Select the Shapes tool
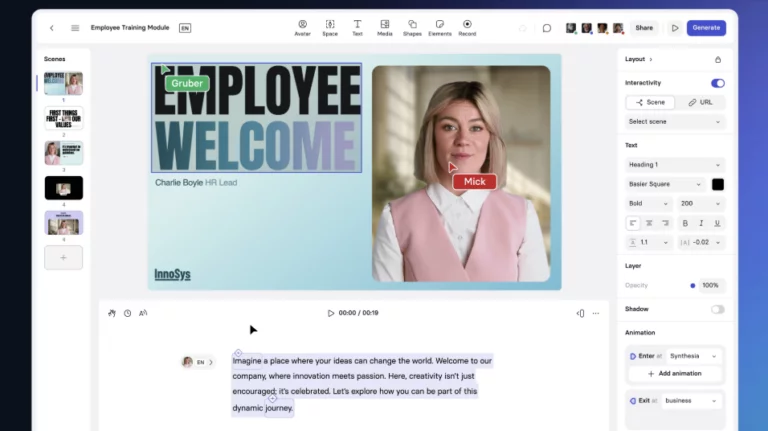This screenshot has width=768, height=431. 412,27
